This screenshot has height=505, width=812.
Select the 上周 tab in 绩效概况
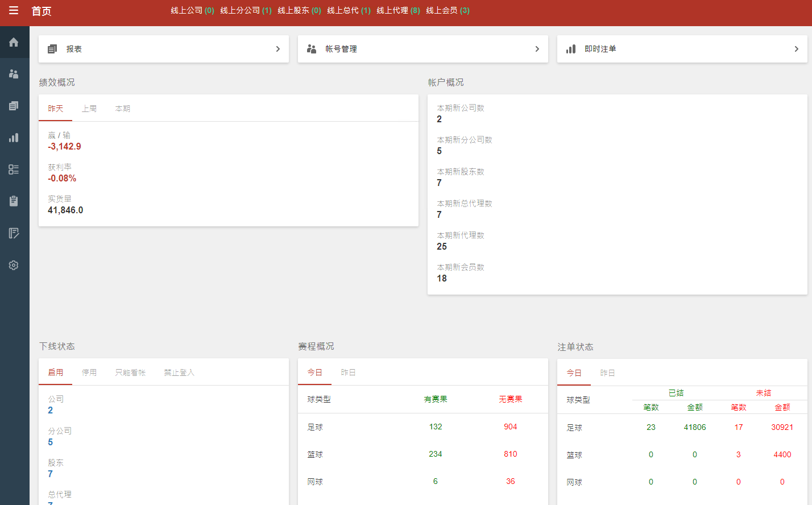point(89,108)
